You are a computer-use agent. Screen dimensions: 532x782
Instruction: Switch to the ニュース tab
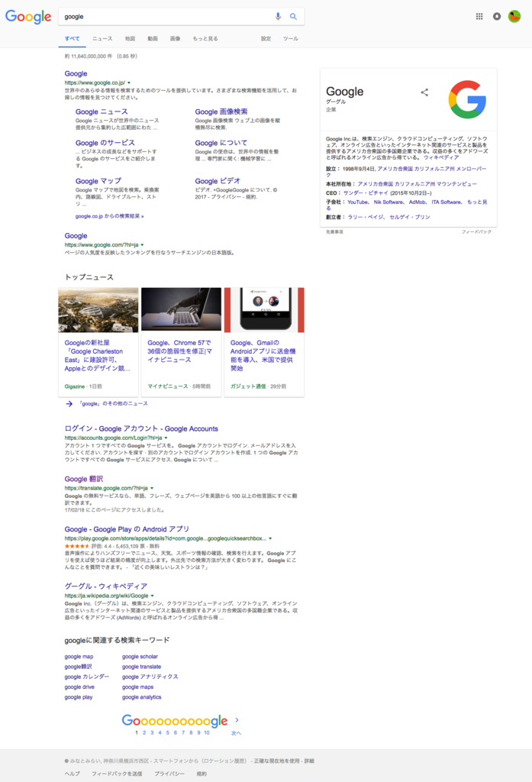102,38
